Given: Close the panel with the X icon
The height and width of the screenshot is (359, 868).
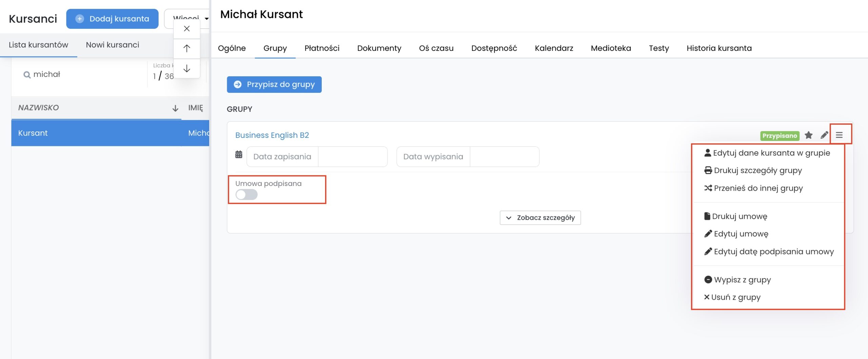Looking at the screenshot, I should click(x=186, y=29).
